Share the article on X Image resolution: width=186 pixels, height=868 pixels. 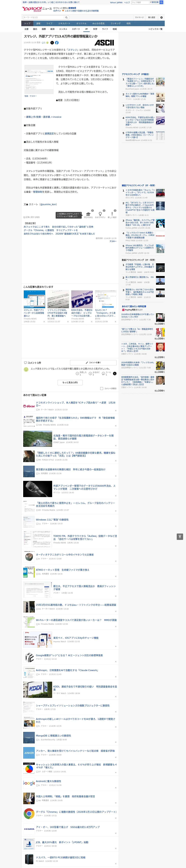(x=52, y=43)
